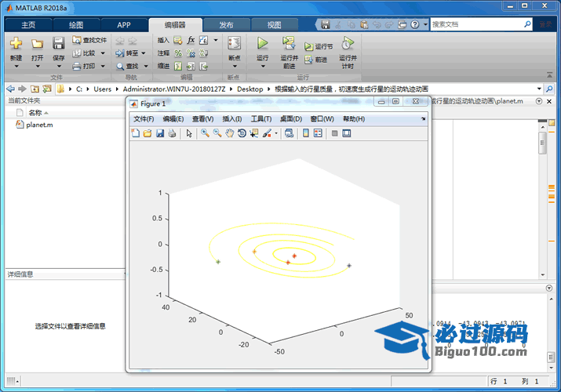The image size is (561, 392).
Task: Open Help (帮助) menu in Figure 1
Action: point(354,119)
